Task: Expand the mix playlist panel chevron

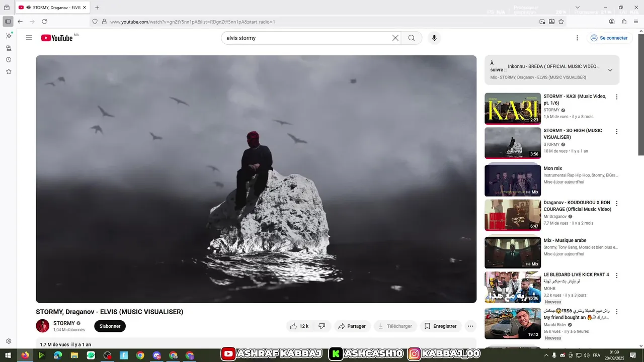Action: pyautogui.click(x=610, y=70)
